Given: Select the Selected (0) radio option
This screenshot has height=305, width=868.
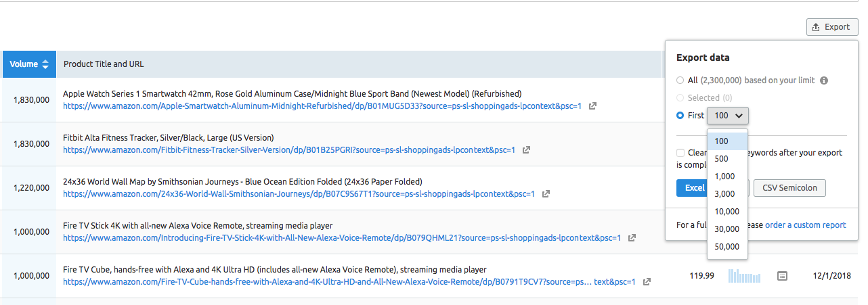Looking at the screenshot, I should [680, 98].
